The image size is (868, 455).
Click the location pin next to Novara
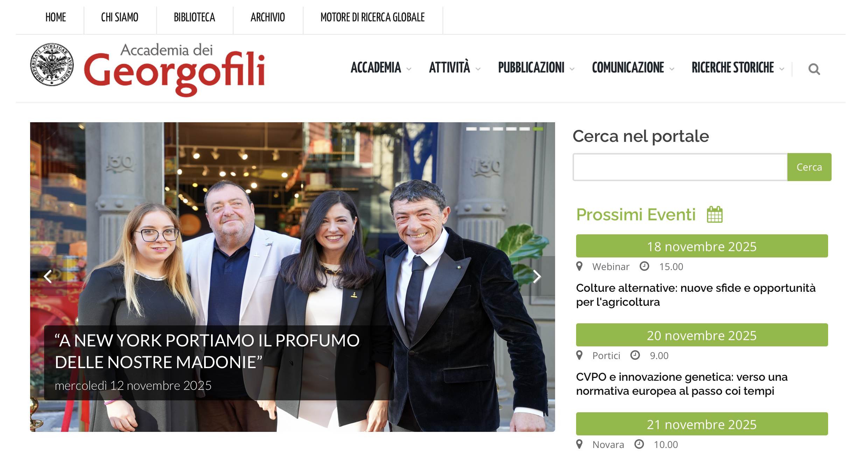579,444
